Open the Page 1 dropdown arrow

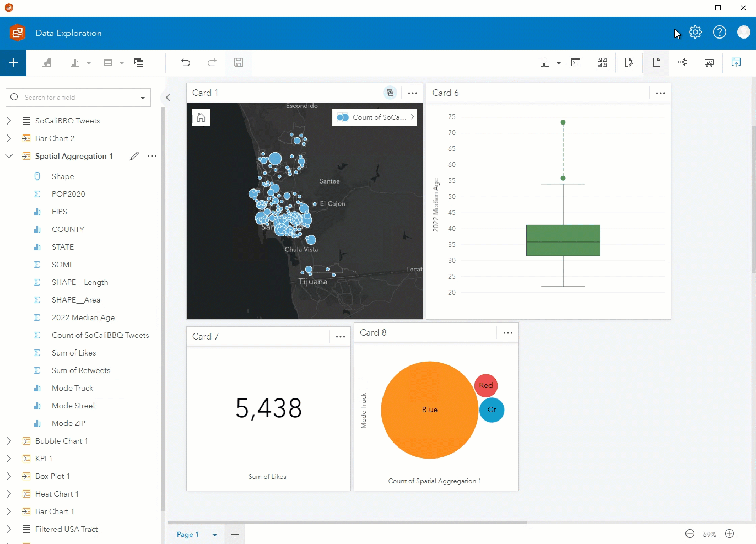pyautogui.click(x=215, y=535)
